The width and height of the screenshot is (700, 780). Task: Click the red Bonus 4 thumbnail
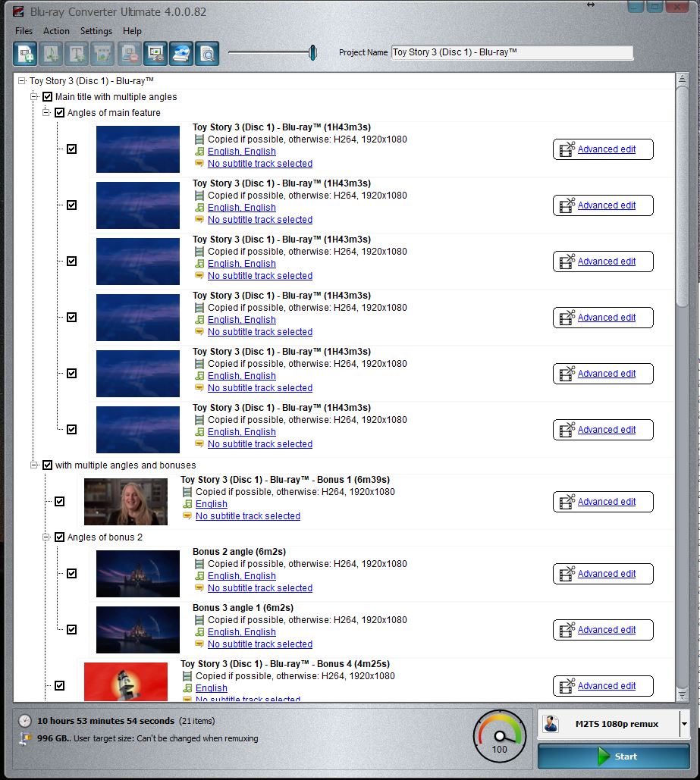[x=126, y=681]
